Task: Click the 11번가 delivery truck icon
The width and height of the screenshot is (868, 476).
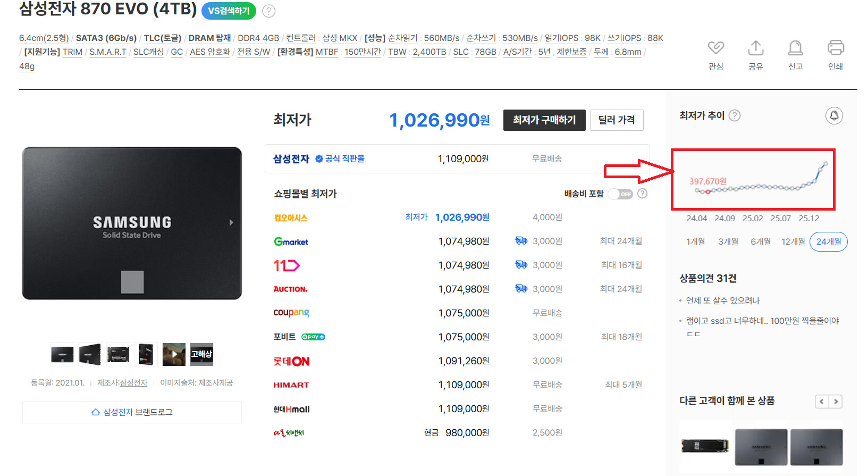Action: tap(521, 265)
